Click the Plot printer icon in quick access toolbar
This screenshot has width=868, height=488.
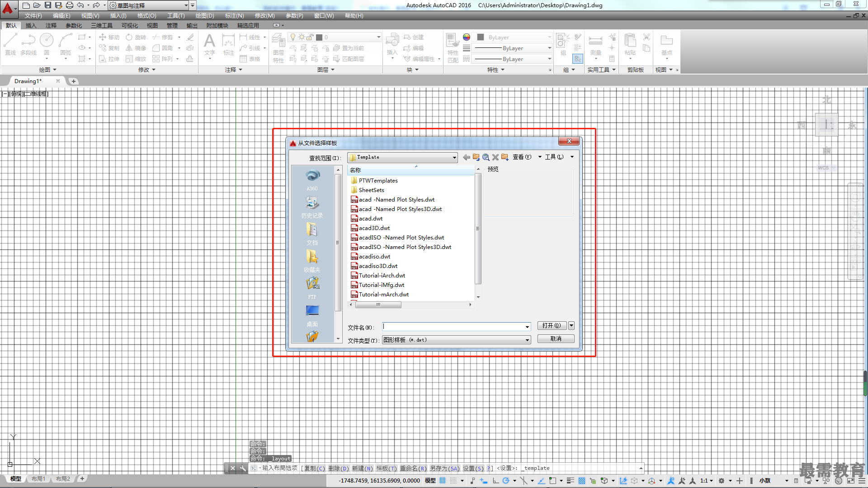(69, 5)
